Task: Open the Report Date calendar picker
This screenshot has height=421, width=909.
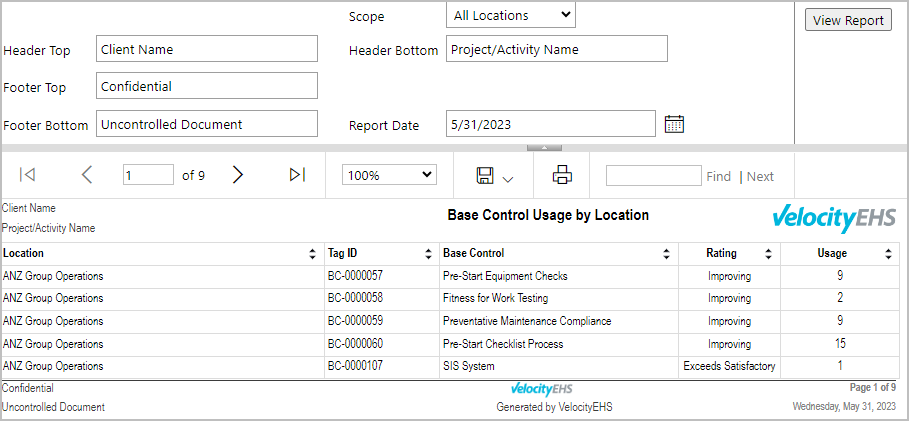Action: pyautogui.click(x=674, y=124)
